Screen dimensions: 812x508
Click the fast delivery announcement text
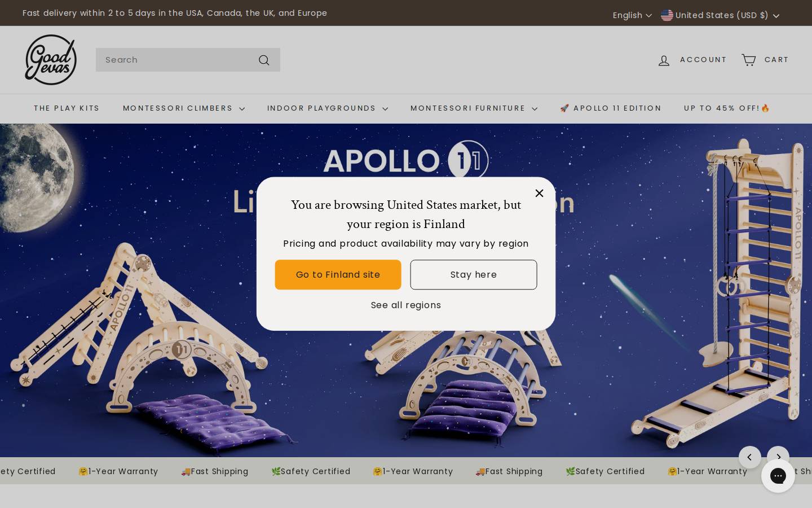click(x=175, y=13)
